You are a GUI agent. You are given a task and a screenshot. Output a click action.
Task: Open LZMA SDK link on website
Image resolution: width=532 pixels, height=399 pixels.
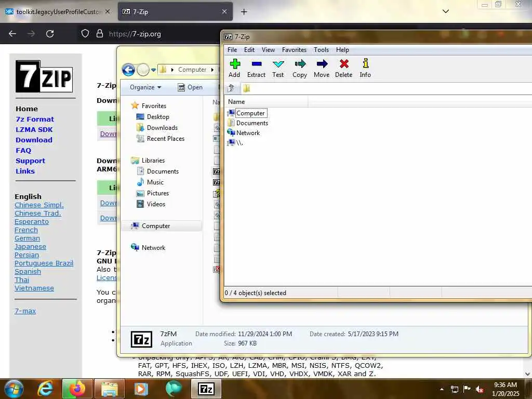tap(34, 129)
